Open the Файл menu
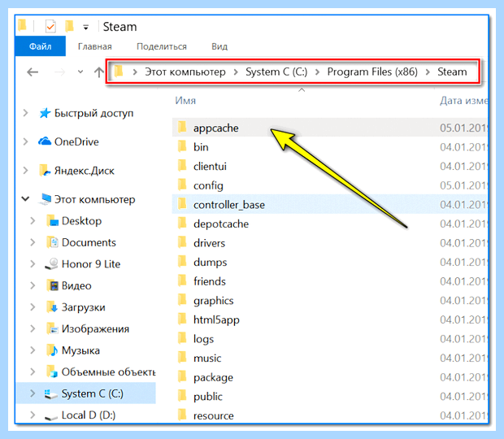The height and width of the screenshot is (439, 504). [40, 46]
